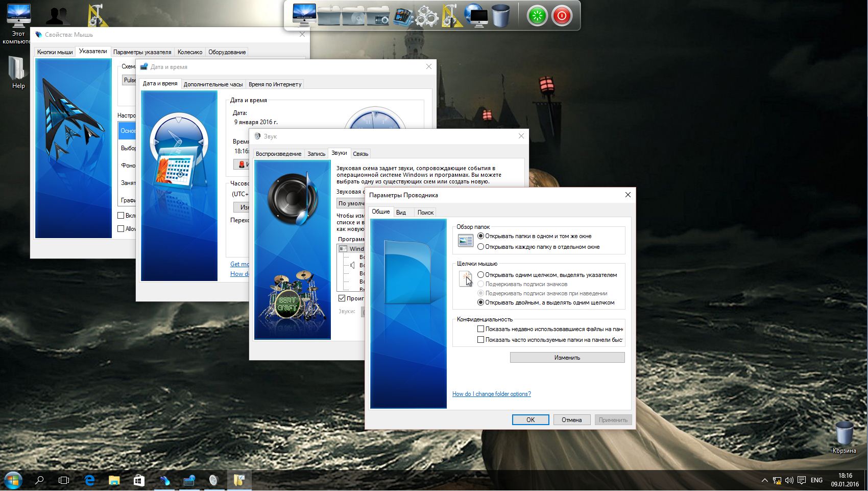The width and height of the screenshot is (868, 491).
Task: Select 'Открывать одним щелчком' radio option
Action: [x=480, y=275]
